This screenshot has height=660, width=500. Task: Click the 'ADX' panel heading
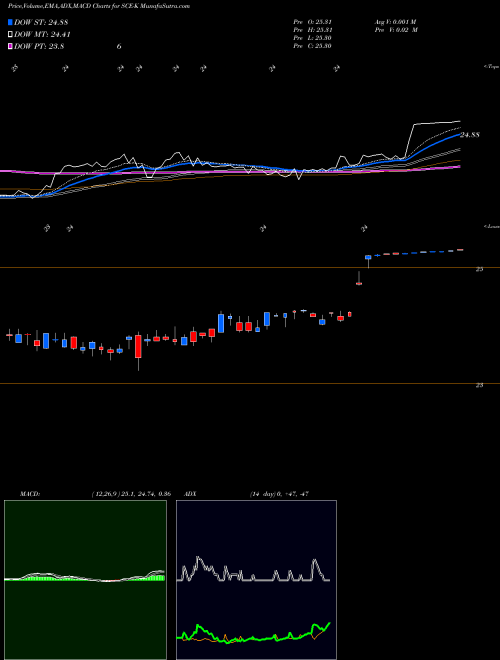pos(191,494)
